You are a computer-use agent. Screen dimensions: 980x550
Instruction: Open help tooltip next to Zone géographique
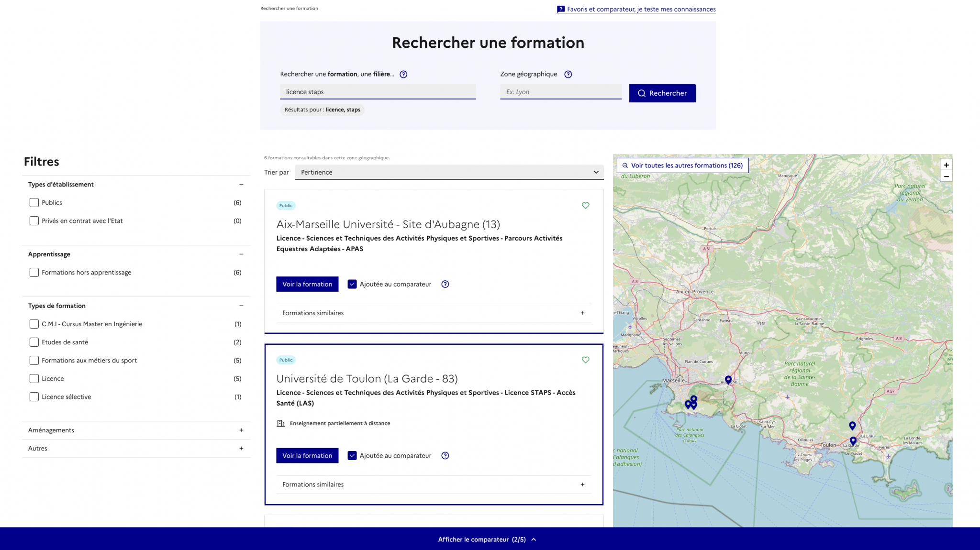point(568,74)
